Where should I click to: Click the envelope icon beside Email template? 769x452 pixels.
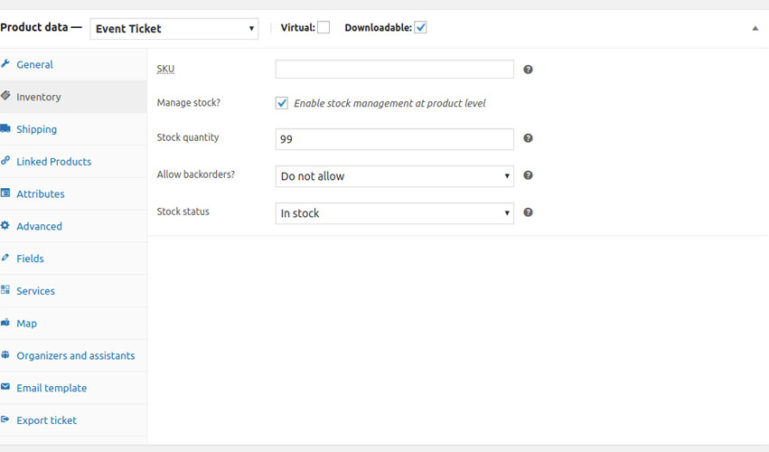[x=6, y=388]
